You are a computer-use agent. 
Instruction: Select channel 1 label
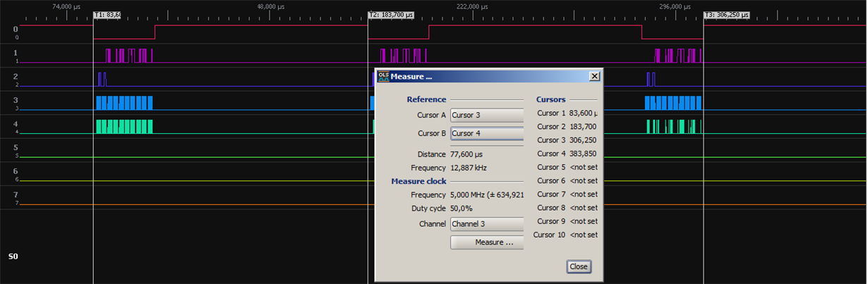point(16,53)
